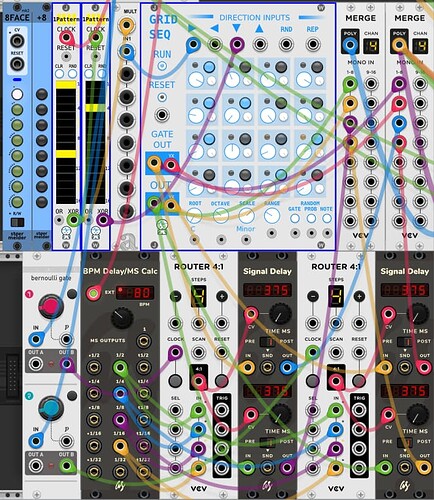Click minus steps button on first ROUTER 4:1

click(x=176, y=296)
